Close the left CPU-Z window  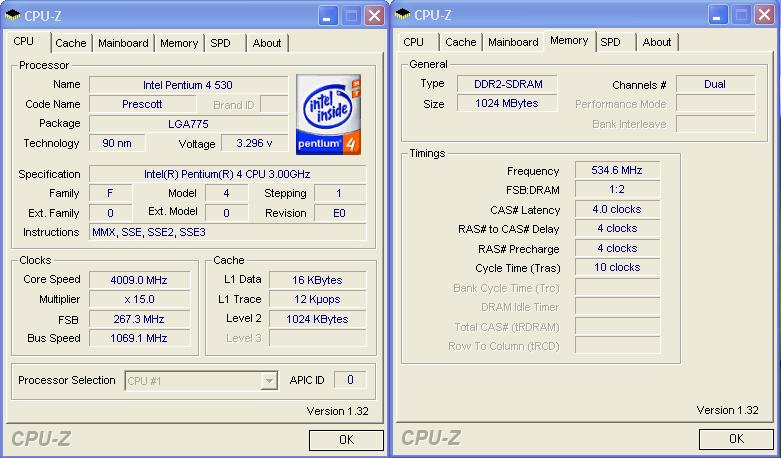(374, 16)
